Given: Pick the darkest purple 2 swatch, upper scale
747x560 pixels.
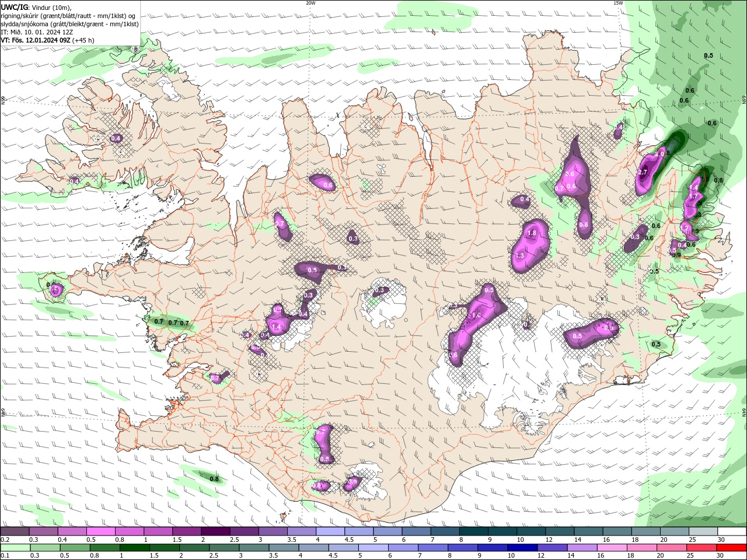Looking at the screenshot, I should coord(215,531).
